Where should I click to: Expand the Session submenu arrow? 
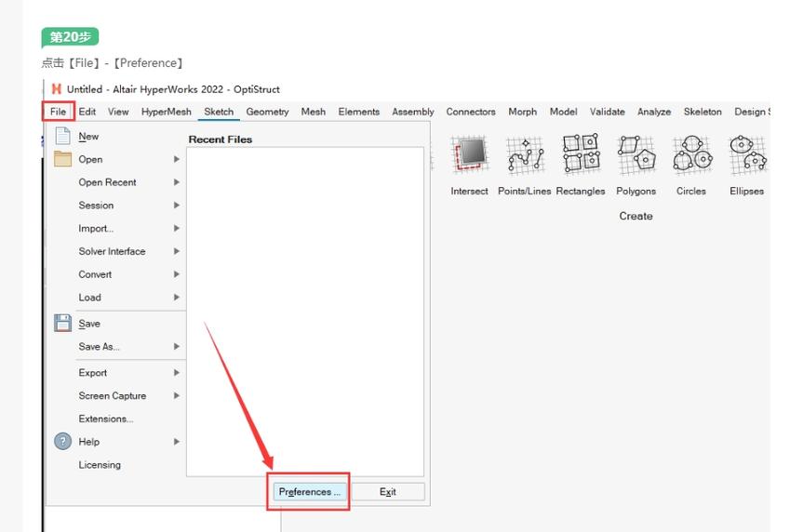click(x=176, y=206)
